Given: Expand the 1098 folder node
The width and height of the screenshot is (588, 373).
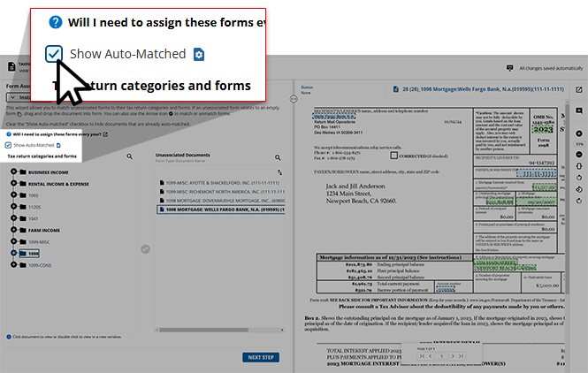Looking at the screenshot, I should click(x=13, y=253).
